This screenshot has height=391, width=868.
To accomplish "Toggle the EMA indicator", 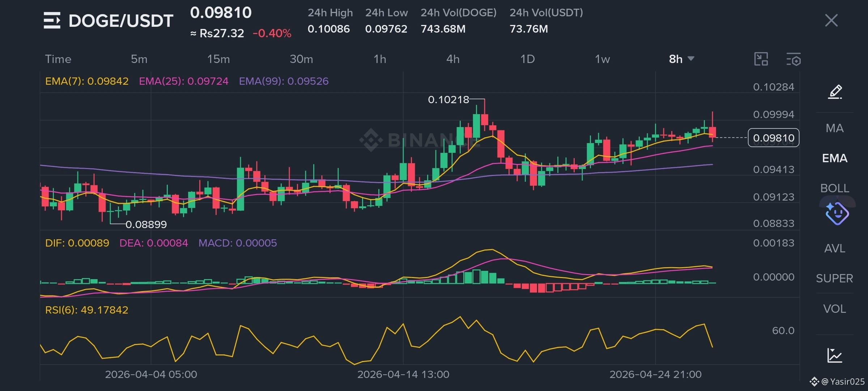I will [835, 158].
